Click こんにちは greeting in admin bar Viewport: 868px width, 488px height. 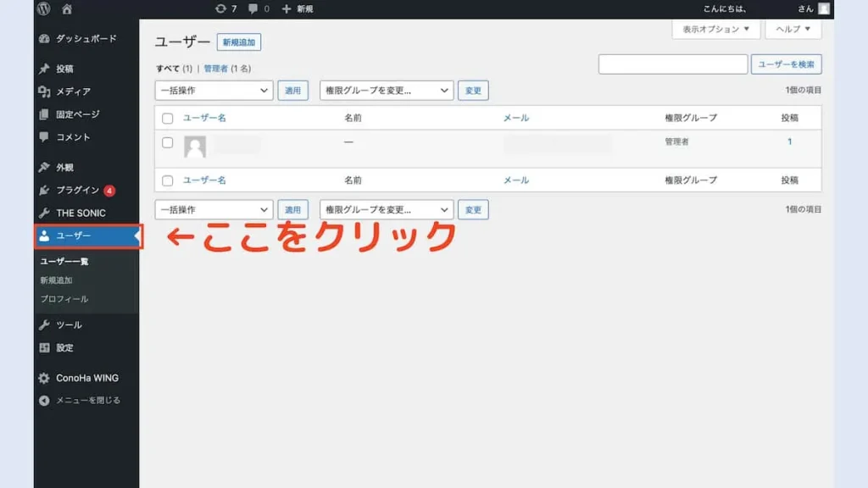[725, 8]
